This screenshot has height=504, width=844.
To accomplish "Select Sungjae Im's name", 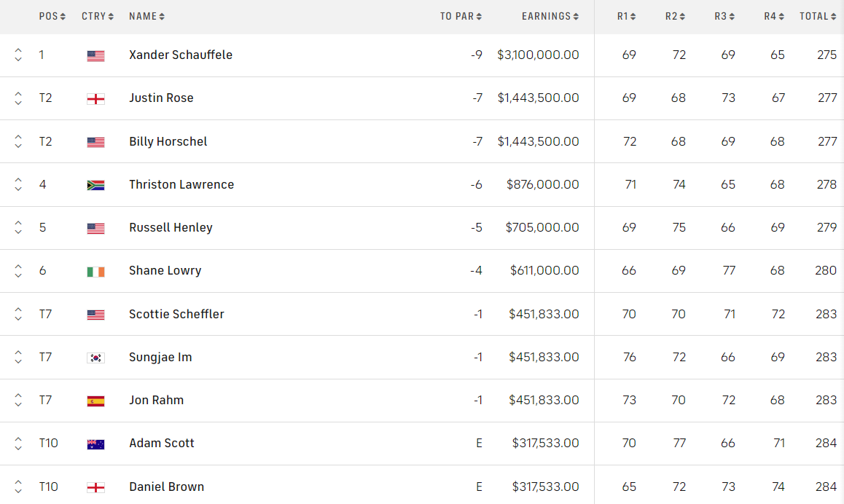I will [160, 358].
